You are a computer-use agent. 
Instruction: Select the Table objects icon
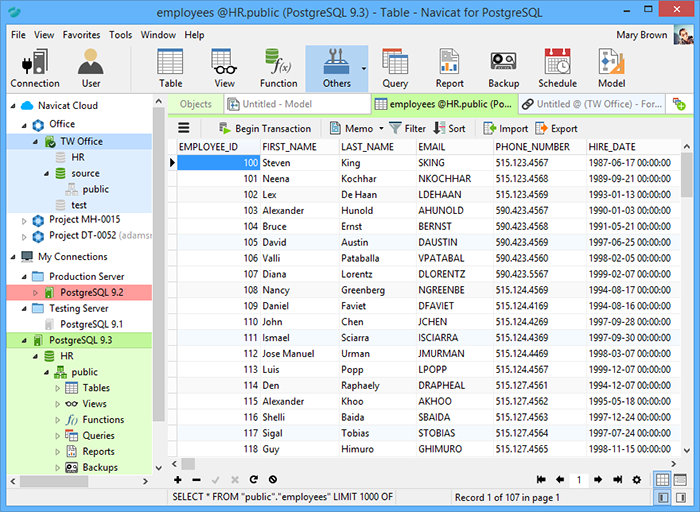(171, 68)
